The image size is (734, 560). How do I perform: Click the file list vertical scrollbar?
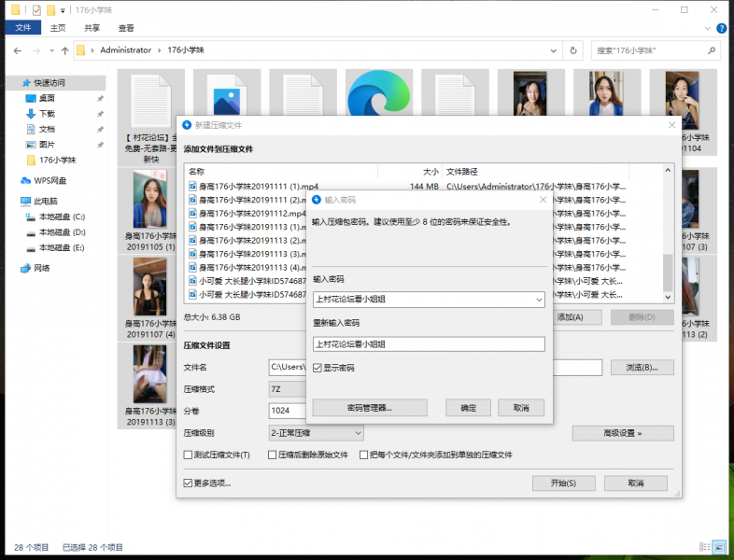click(x=667, y=271)
